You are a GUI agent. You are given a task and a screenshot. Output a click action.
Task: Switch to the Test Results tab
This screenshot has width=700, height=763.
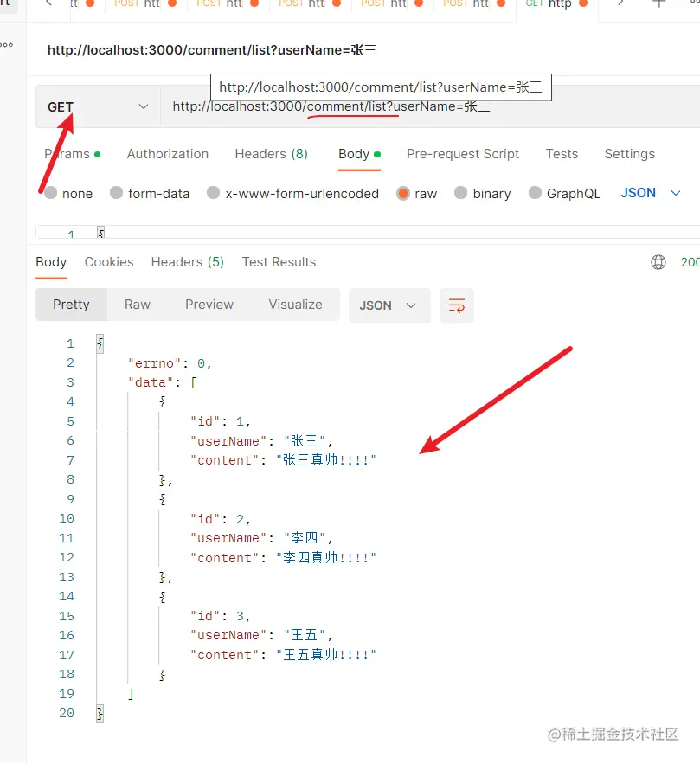(279, 262)
